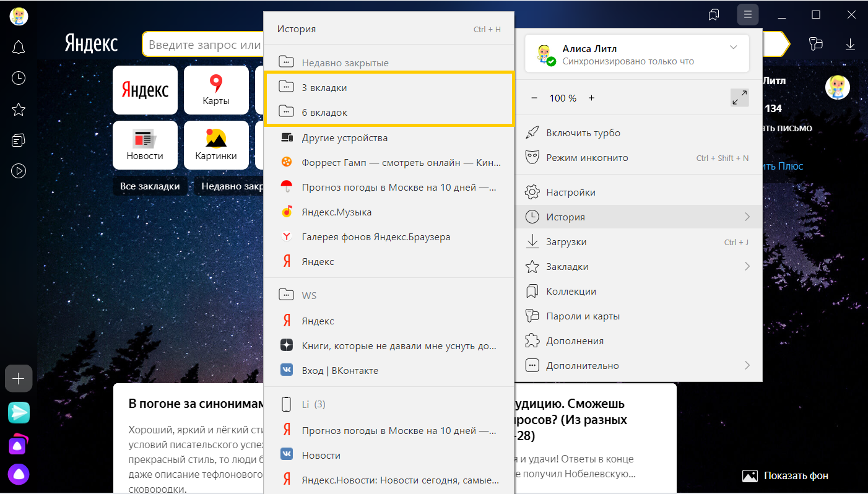The image size is (868, 494).
Task: Expand the Алиса Литл account dropdown
Action: click(734, 48)
